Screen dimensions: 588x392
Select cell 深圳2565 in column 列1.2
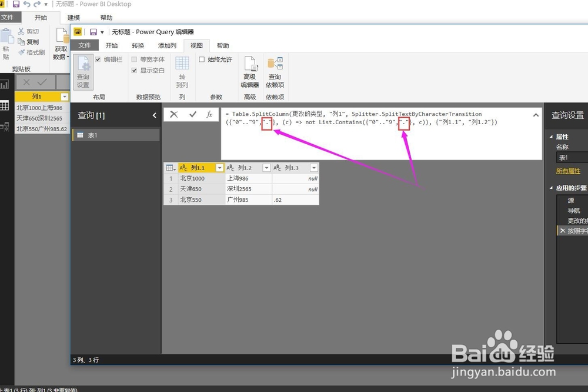[x=248, y=189]
